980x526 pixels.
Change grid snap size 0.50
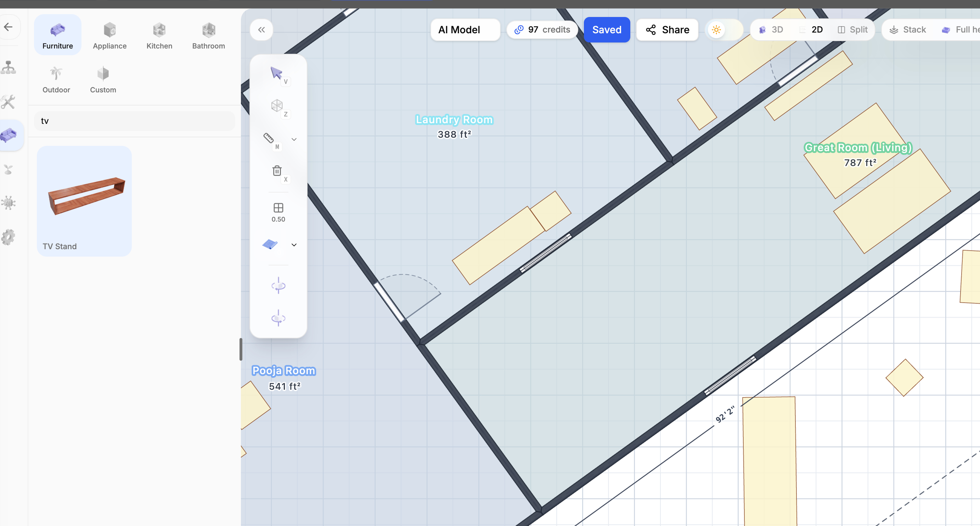coord(278,212)
